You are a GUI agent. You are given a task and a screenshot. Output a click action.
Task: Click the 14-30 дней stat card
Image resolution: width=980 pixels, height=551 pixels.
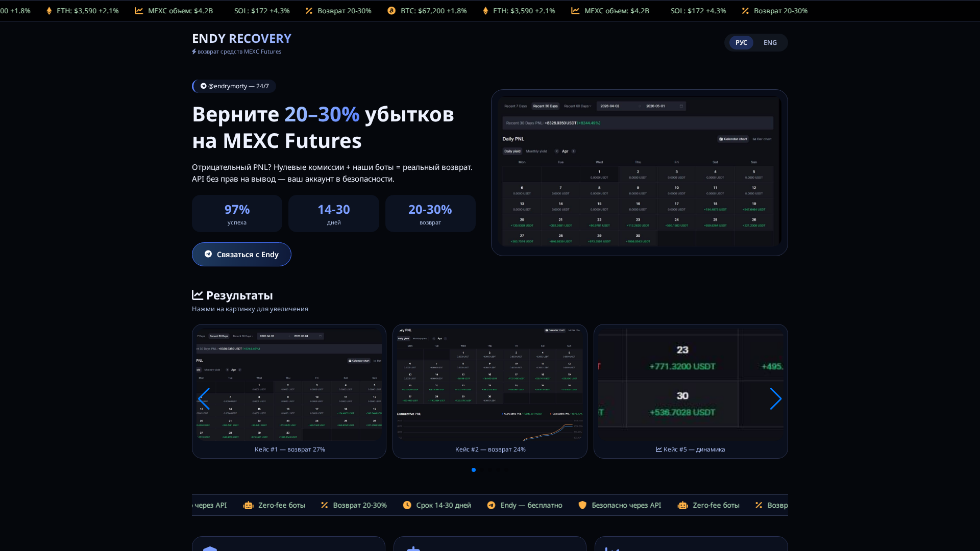[334, 214]
